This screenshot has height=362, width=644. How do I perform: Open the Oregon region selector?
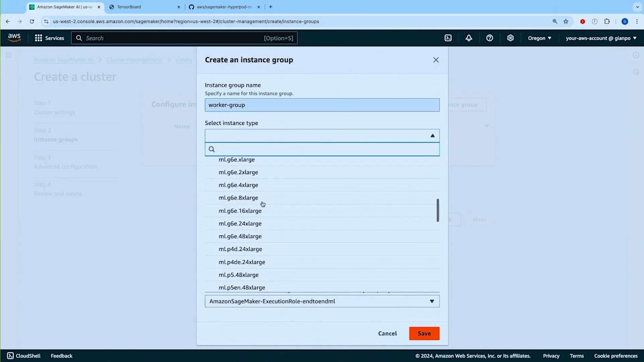coord(540,38)
